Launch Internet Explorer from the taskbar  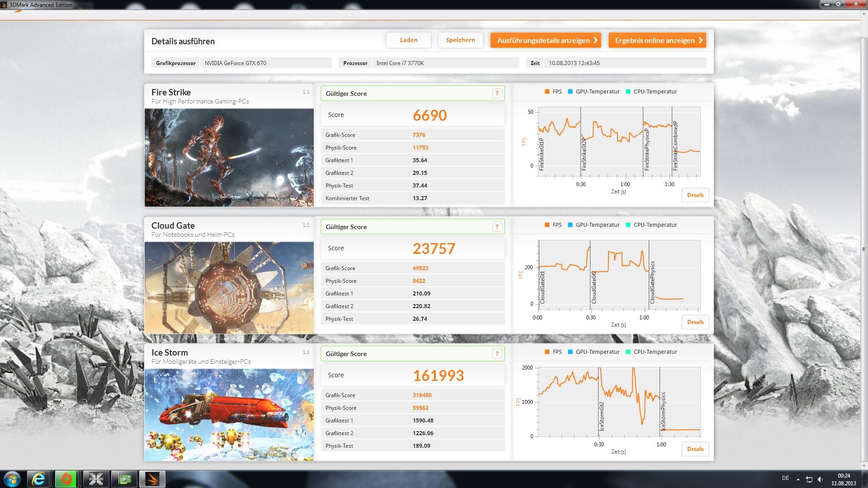tap(38, 479)
